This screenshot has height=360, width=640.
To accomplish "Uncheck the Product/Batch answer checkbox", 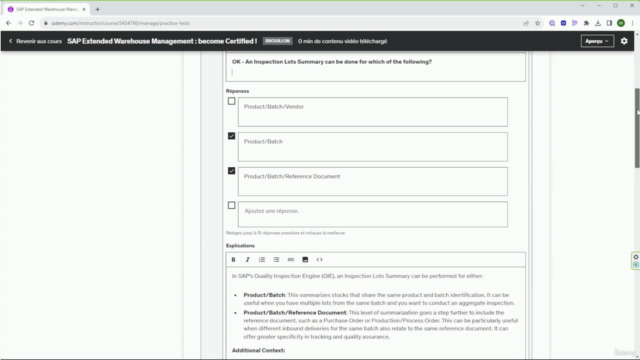I will [231, 136].
